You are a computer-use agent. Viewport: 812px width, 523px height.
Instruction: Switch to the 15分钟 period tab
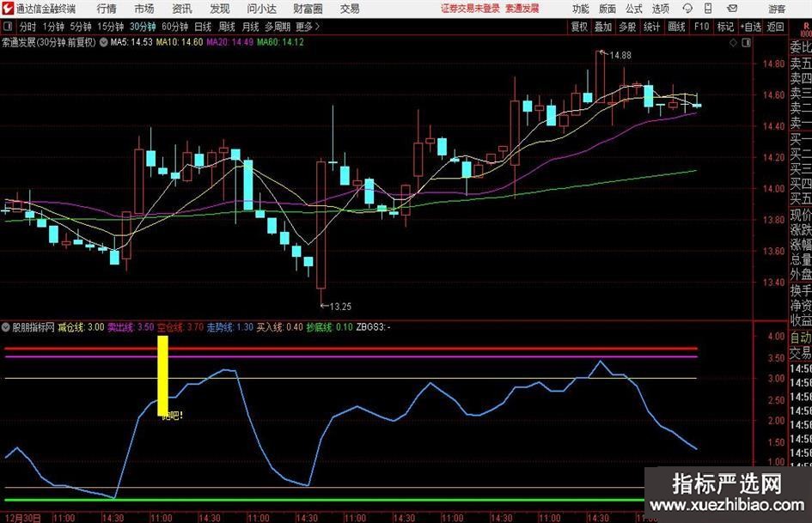[x=110, y=27]
